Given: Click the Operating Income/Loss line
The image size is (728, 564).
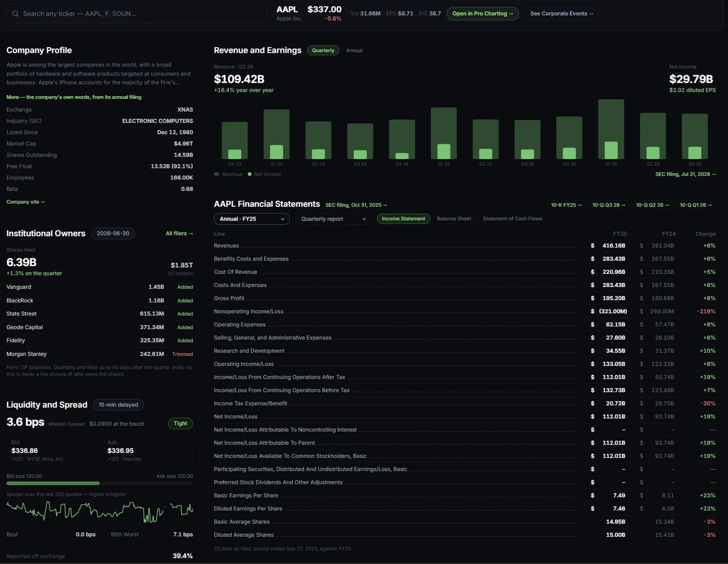Looking at the screenshot, I should coord(465,364).
